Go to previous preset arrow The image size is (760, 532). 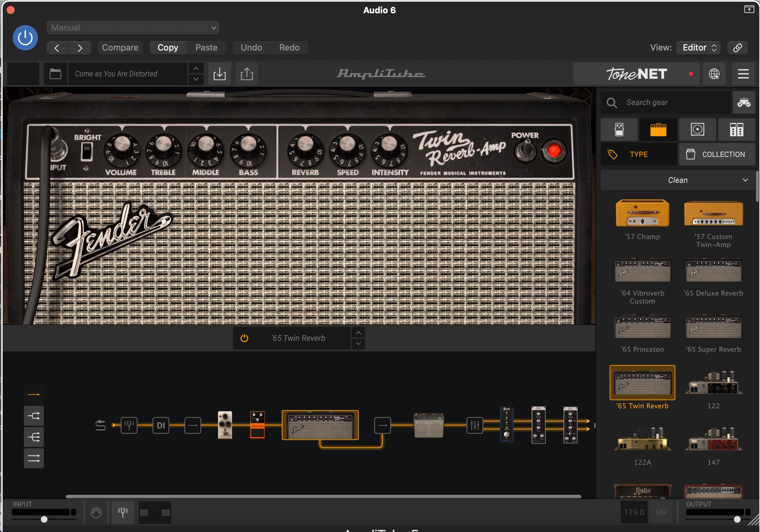57,48
